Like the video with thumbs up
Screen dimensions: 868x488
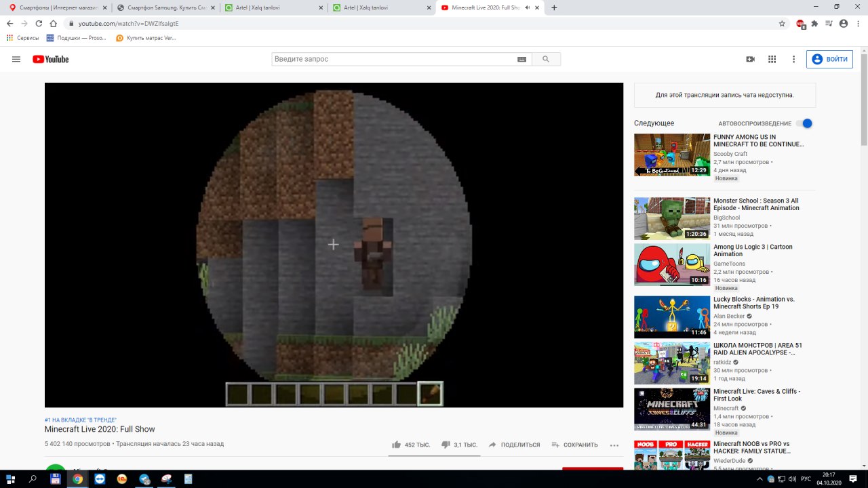tap(411, 445)
